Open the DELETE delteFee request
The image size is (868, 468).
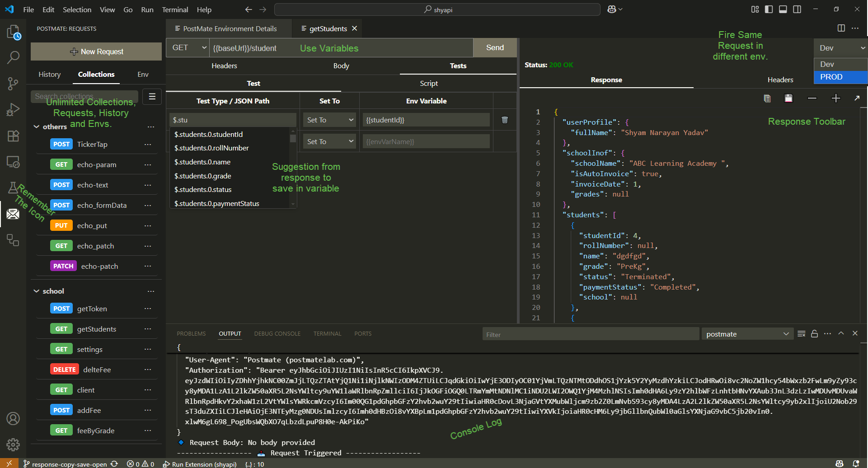click(97, 370)
